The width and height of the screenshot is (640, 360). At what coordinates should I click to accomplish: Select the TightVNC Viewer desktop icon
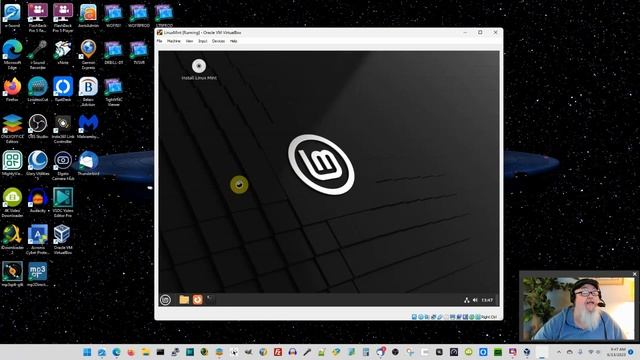click(113, 92)
